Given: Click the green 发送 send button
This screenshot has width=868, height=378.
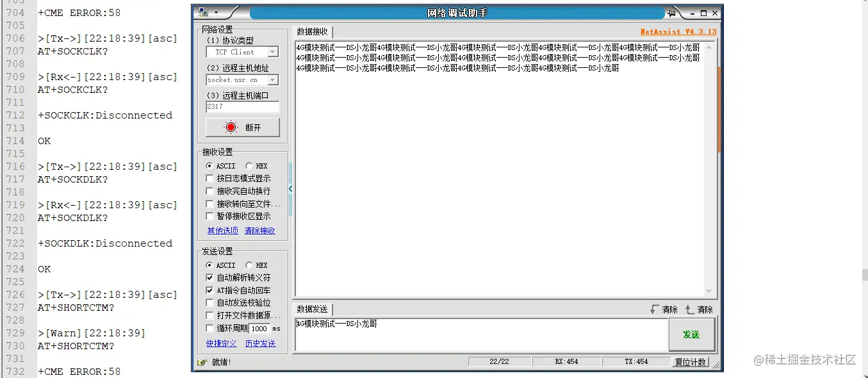Looking at the screenshot, I should [x=691, y=334].
